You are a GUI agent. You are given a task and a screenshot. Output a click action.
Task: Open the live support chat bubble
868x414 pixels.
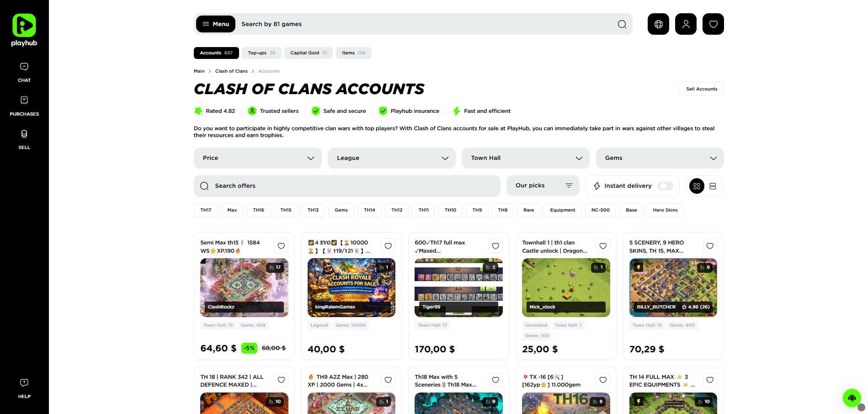pos(852,398)
